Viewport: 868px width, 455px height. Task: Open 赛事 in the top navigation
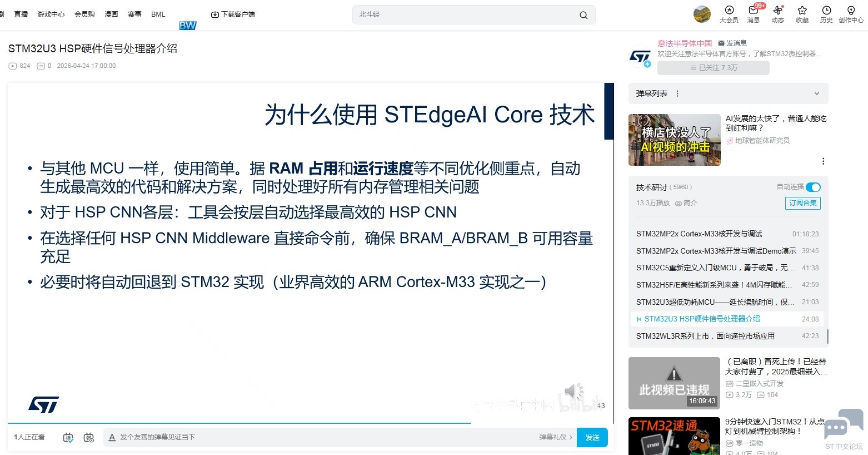click(x=134, y=14)
